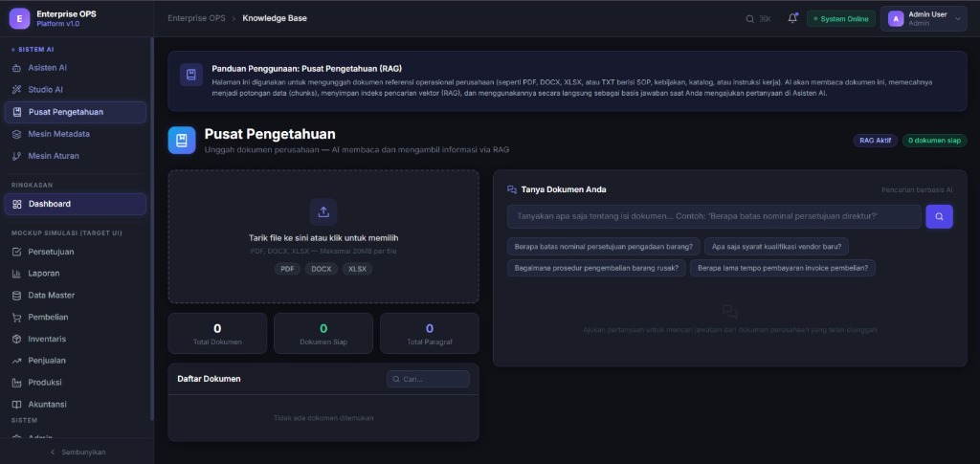The image size is (980, 464).
Task: Go to Mesin Metadata page
Action: 75,134
